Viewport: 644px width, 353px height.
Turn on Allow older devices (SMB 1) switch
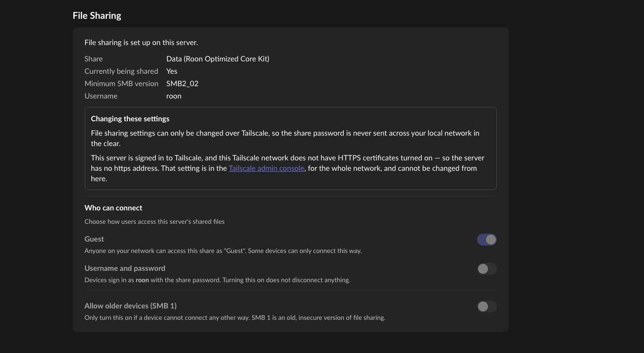pos(486,306)
